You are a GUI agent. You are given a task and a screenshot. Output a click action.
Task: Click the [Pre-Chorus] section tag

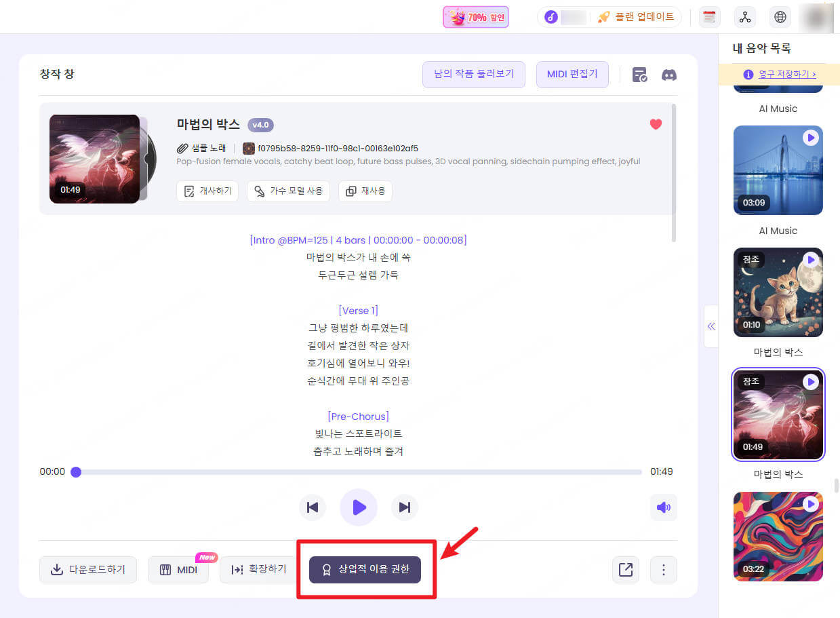[x=358, y=417]
